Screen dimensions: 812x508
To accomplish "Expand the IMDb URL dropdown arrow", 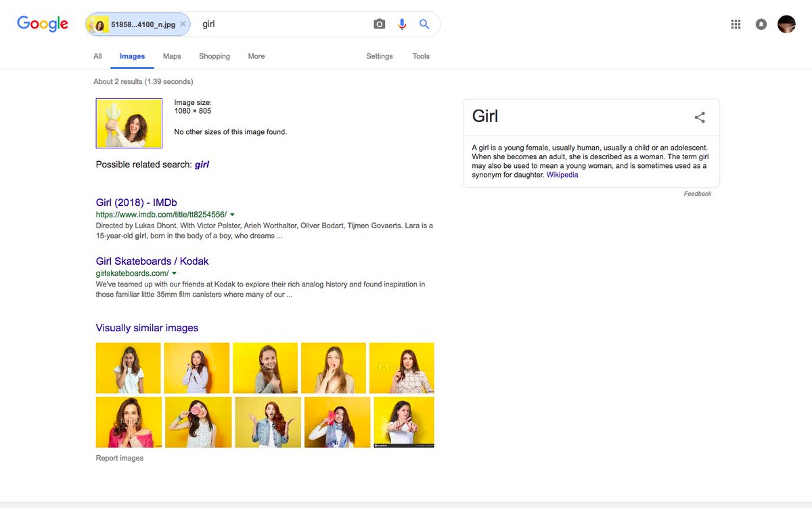I will (x=233, y=215).
